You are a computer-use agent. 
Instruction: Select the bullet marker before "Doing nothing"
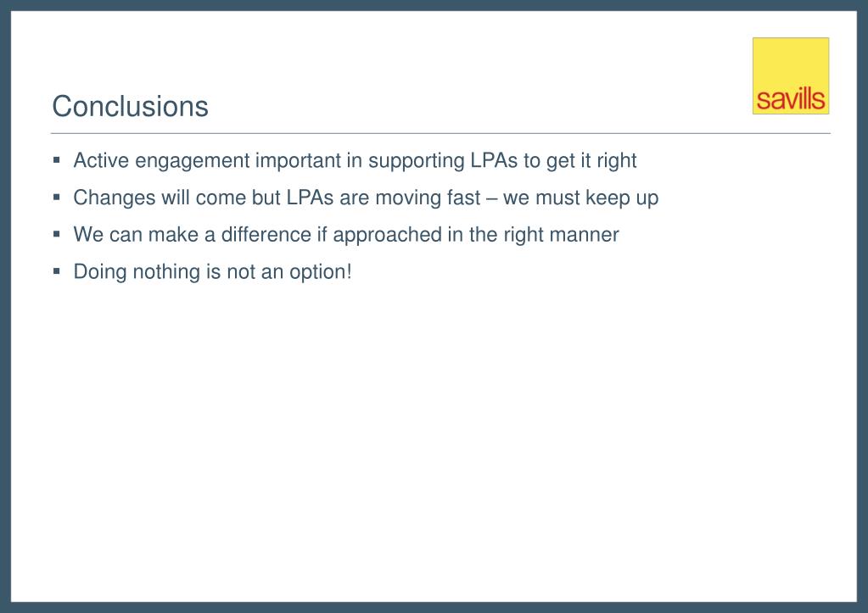tap(57, 271)
